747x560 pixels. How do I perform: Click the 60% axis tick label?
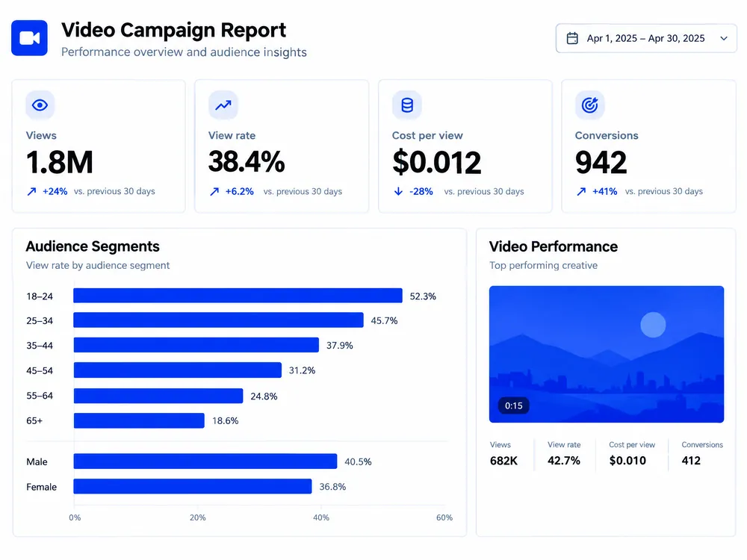pyautogui.click(x=444, y=517)
